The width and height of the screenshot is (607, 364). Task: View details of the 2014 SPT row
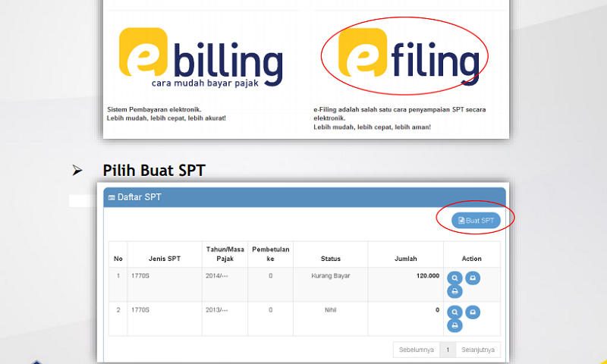(x=454, y=278)
